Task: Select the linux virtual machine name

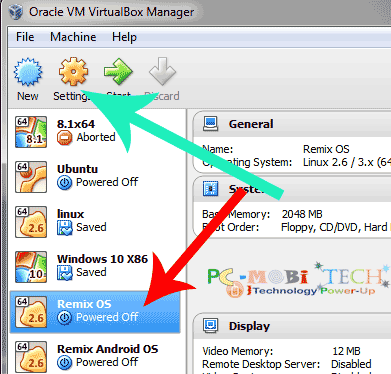Action: (70, 214)
